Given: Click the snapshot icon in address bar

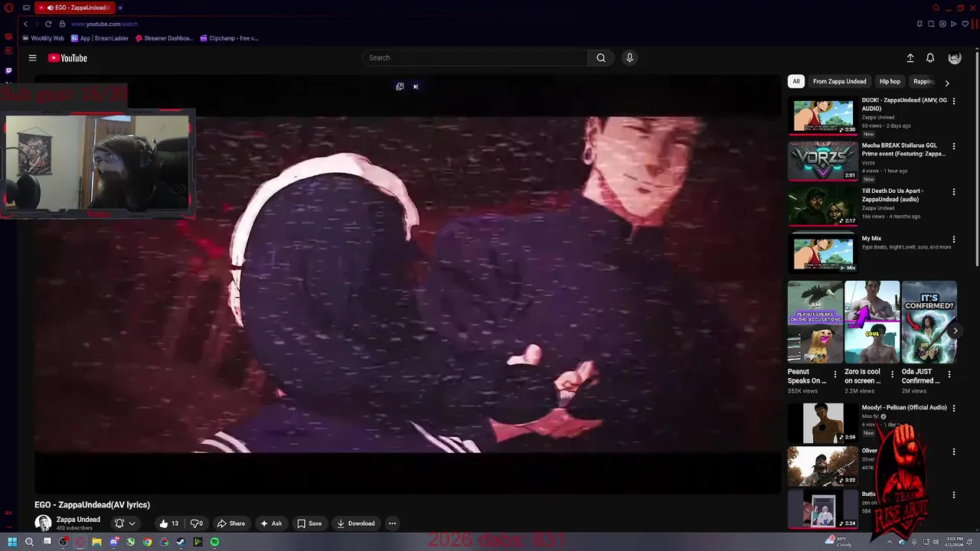Looking at the screenshot, I should coord(931,24).
